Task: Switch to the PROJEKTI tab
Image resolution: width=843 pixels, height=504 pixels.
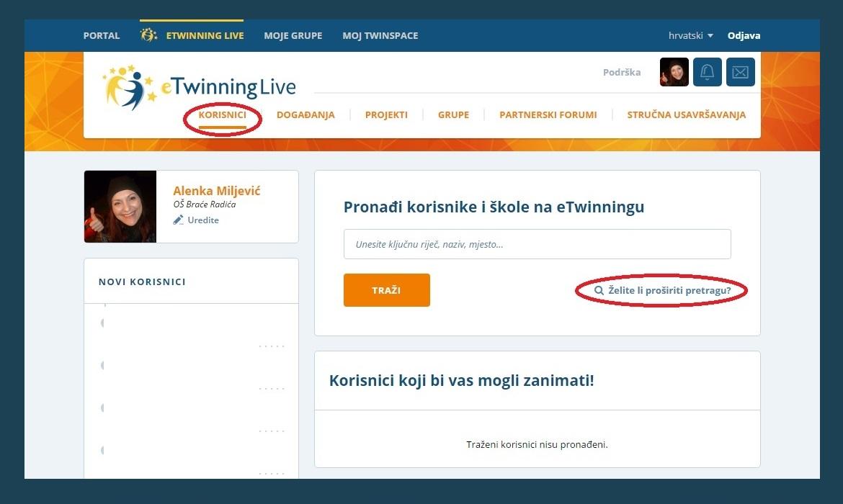Action: 386,114
